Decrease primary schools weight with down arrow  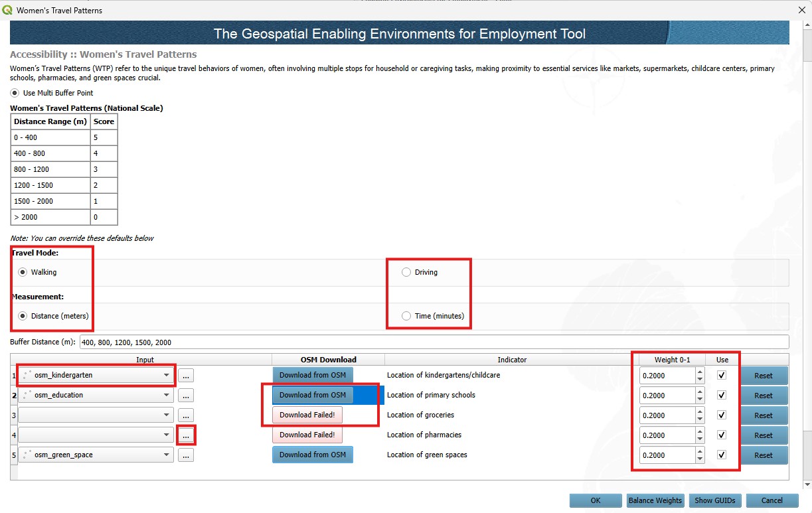click(x=699, y=400)
